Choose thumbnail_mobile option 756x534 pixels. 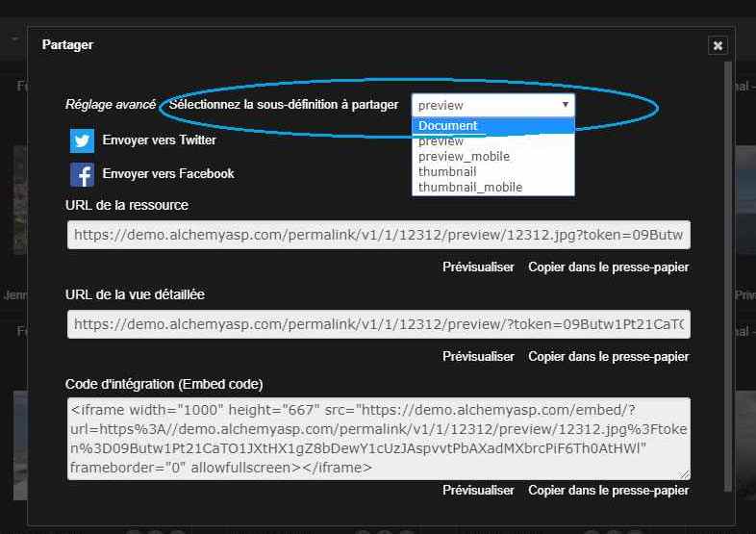pyautogui.click(x=493, y=188)
